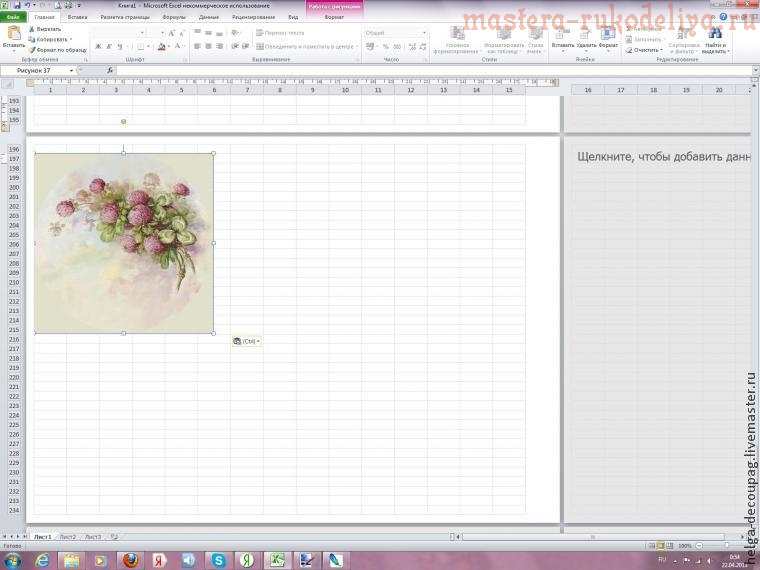Switch to the Review (Рецензирование) tab
Screen dimensions: 760x570
point(253,17)
